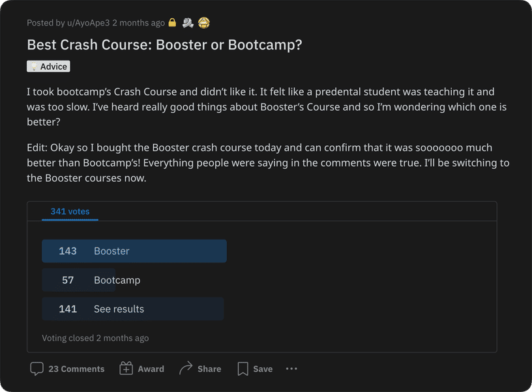Viewport: 532px width, 392px height.
Task: Select the Booster poll option
Action: [134, 251]
